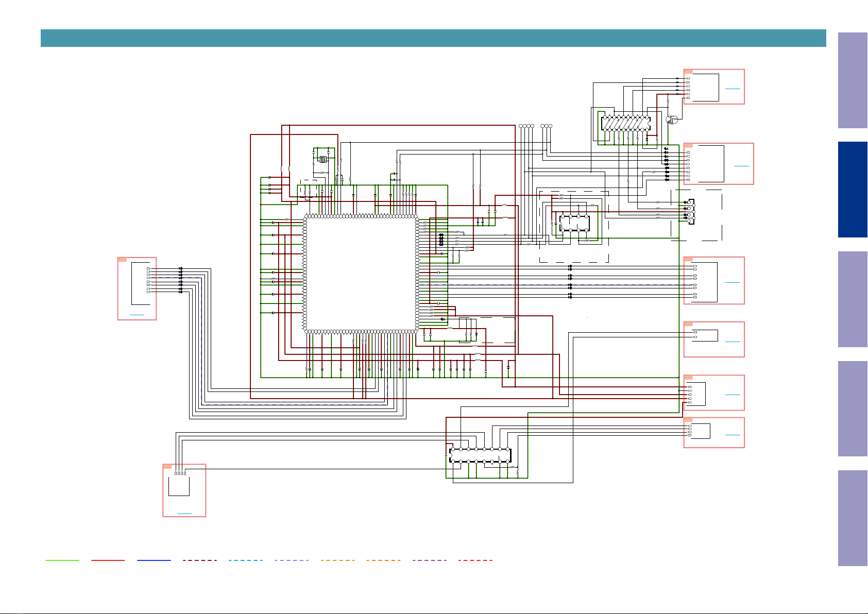This screenshot has height=614, width=868.
Task: Click the 16-pin IC below the main chip
Action: 480,455
